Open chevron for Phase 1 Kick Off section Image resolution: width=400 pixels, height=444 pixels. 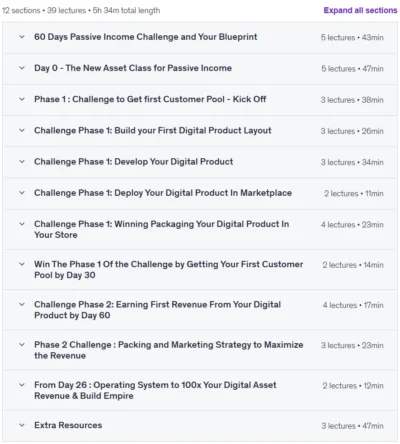(22, 99)
